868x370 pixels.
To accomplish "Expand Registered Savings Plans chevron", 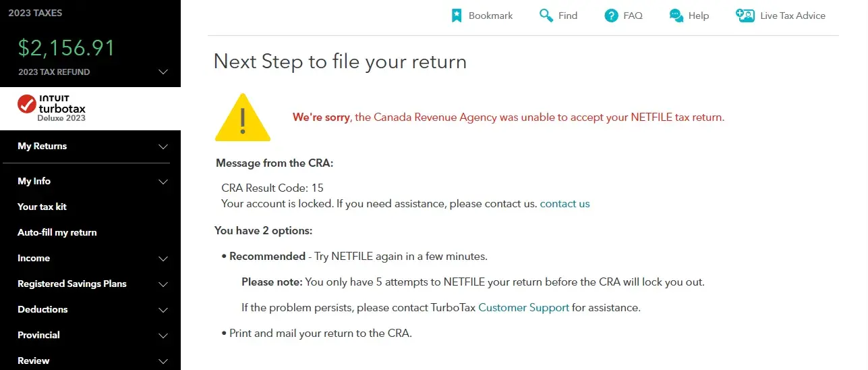I will pyautogui.click(x=163, y=284).
